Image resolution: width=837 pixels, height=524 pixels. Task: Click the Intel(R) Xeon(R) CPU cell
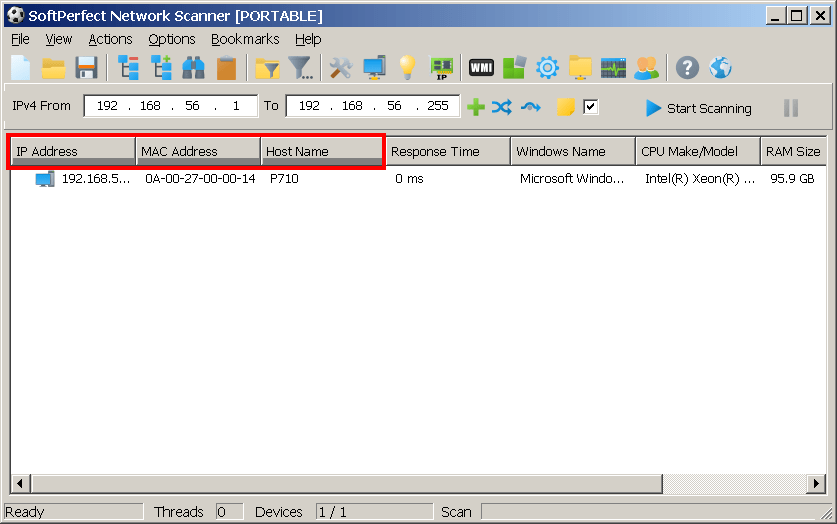point(700,179)
